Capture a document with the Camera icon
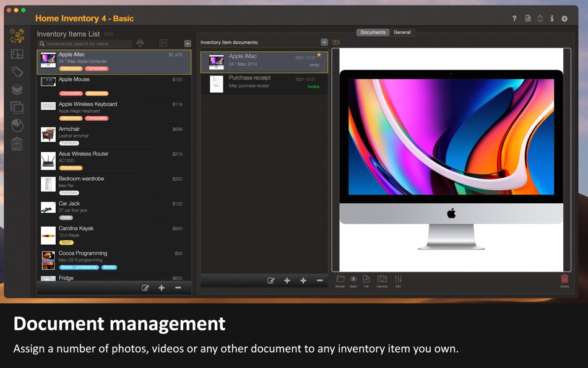588x368 pixels. [x=382, y=283]
